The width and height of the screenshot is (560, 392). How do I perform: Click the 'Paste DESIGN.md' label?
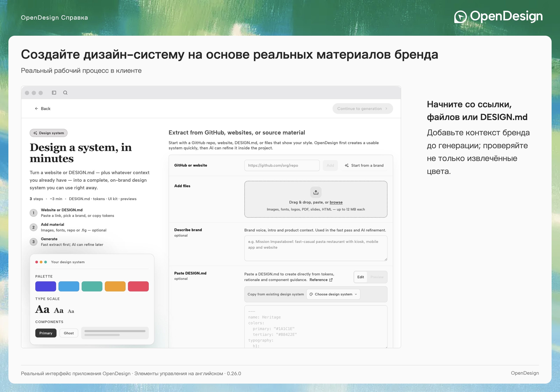coord(190,273)
